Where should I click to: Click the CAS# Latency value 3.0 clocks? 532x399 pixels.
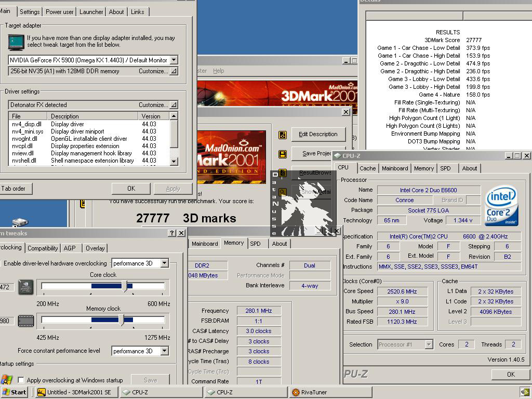click(259, 331)
